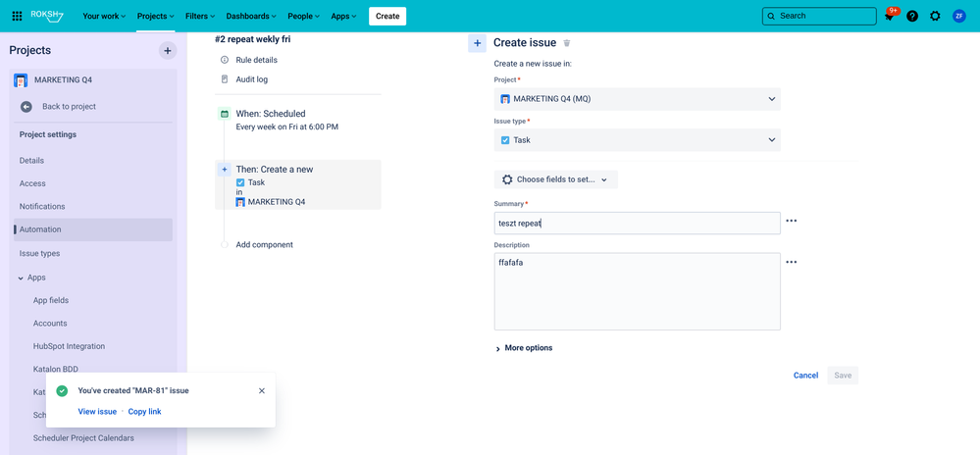Open the more options dots beside Summary

[x=792, y=221]
